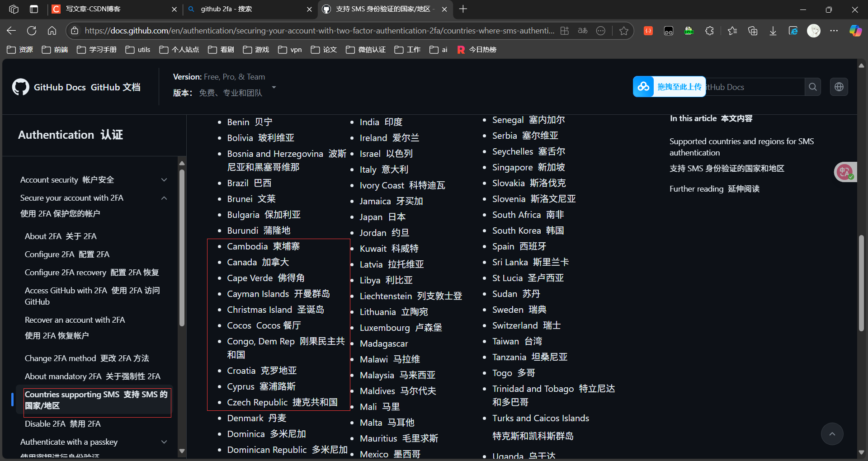Click the scroll back to top button
Image resolution: width=868 pixels, height=461 pixels.
832,434
